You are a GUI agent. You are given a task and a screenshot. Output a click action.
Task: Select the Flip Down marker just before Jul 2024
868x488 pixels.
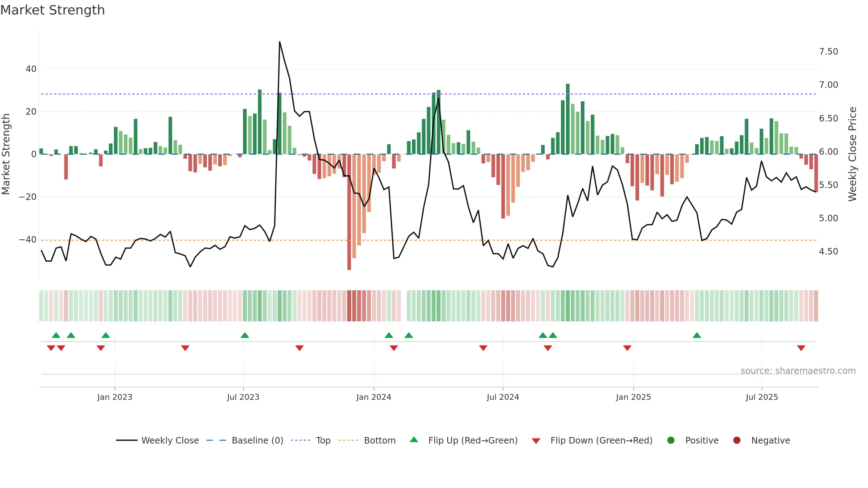point(483,348)
